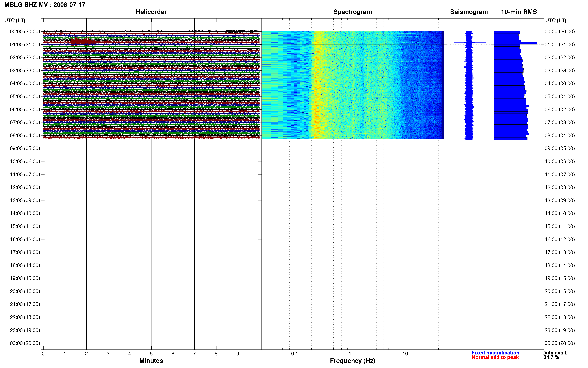Image resolution: width=588 pixels, height=368 pixels.
Task: Click the 01:00 (21:00) label on the left axis
Action: coord(25,45)
